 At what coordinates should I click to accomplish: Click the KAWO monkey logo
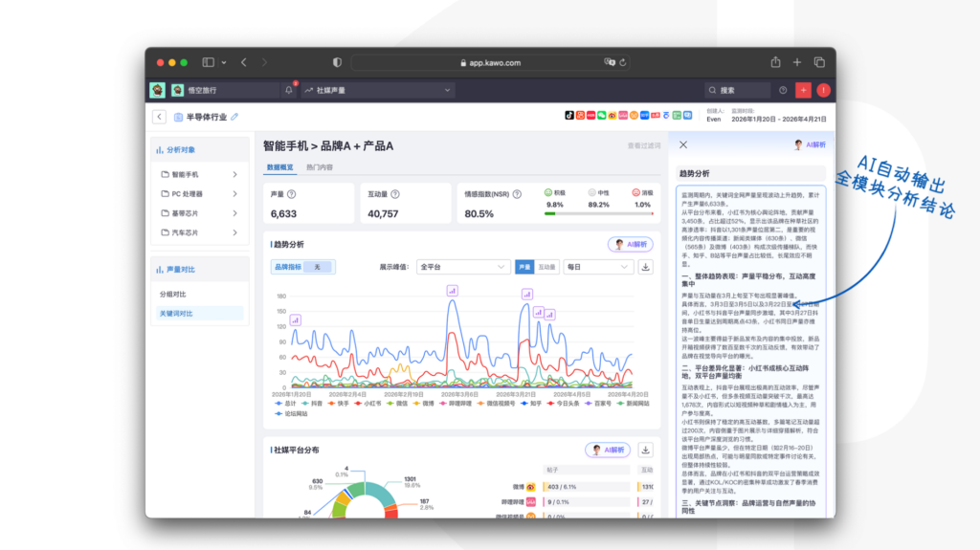[x=158, y=90]
